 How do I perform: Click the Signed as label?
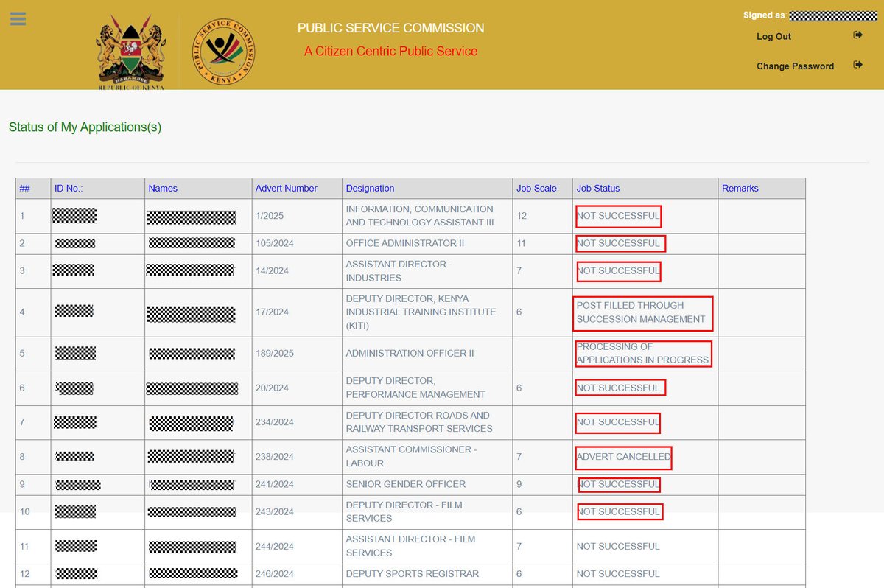[764, 15]
